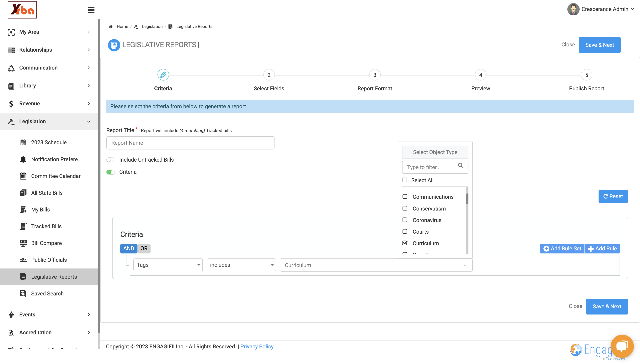Click the search magnifier in filter box
This screenshot has width=640, height=364.
point(460,165)
